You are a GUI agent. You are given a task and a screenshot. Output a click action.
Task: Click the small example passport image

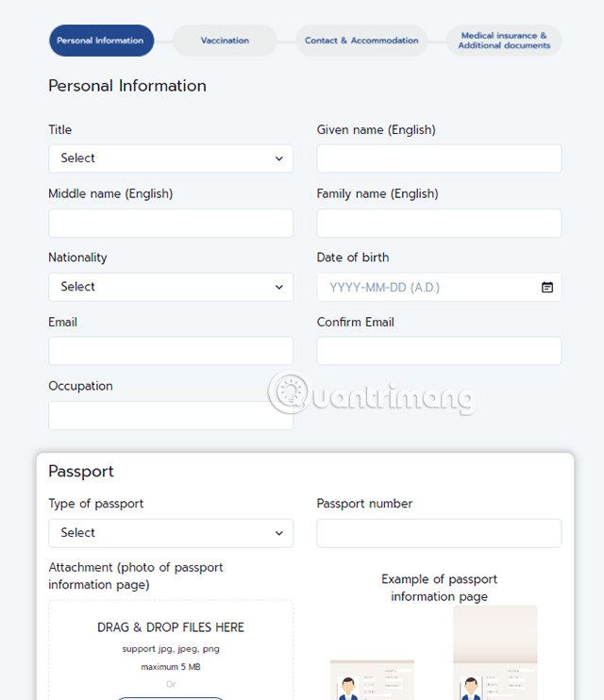tap(372, 681)
